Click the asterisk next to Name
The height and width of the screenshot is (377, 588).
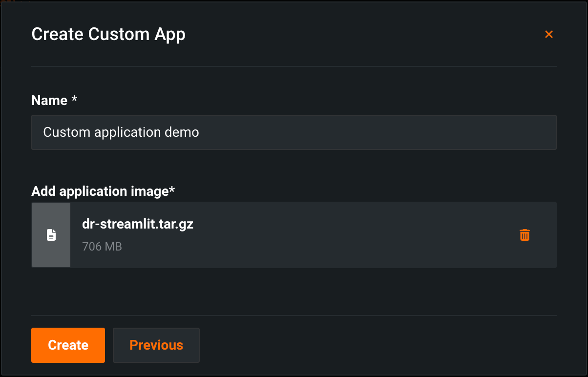click(x=74, y=100)
